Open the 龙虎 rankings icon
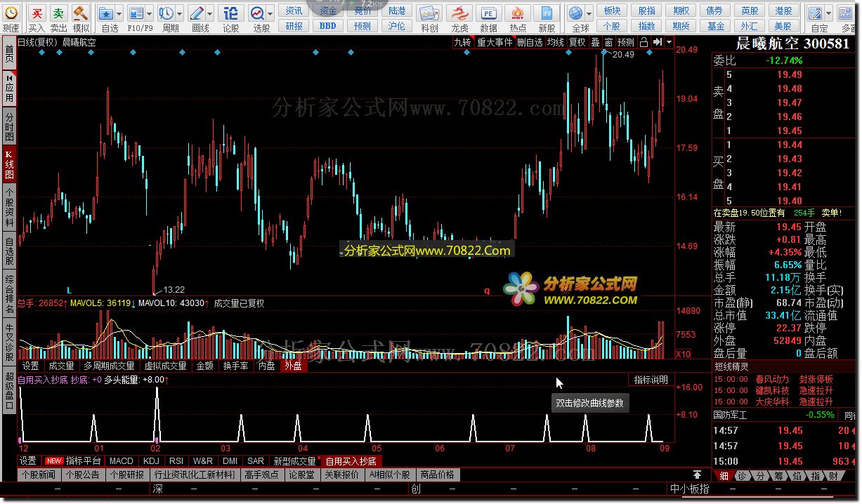The height and width of the screenshot is (504, 862). [459, 13]
